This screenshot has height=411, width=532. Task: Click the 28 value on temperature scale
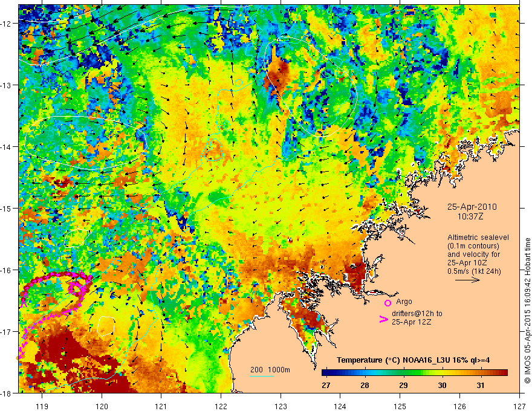point(365,385)
